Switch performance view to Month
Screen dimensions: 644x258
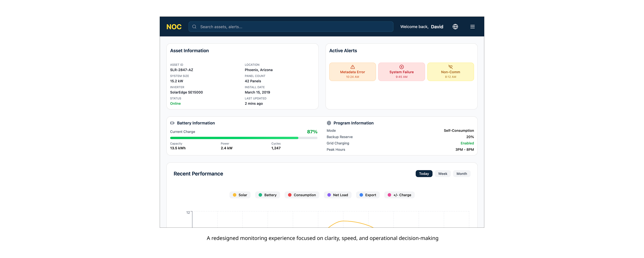tap(461, 174)
